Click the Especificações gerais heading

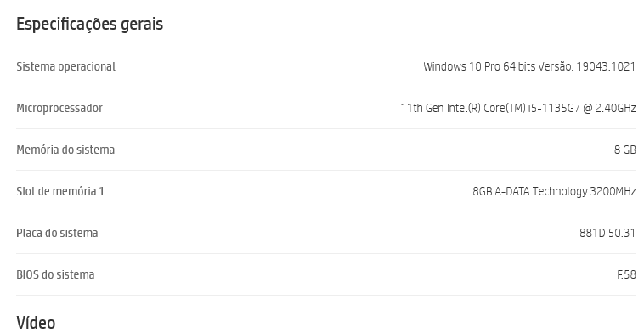coord(89,25)
